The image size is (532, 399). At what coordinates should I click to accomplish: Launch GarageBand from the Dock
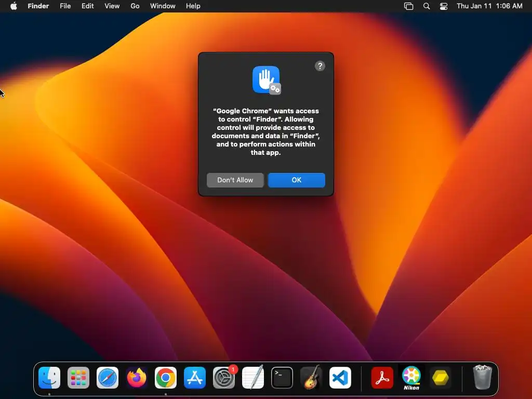(311, 377)
